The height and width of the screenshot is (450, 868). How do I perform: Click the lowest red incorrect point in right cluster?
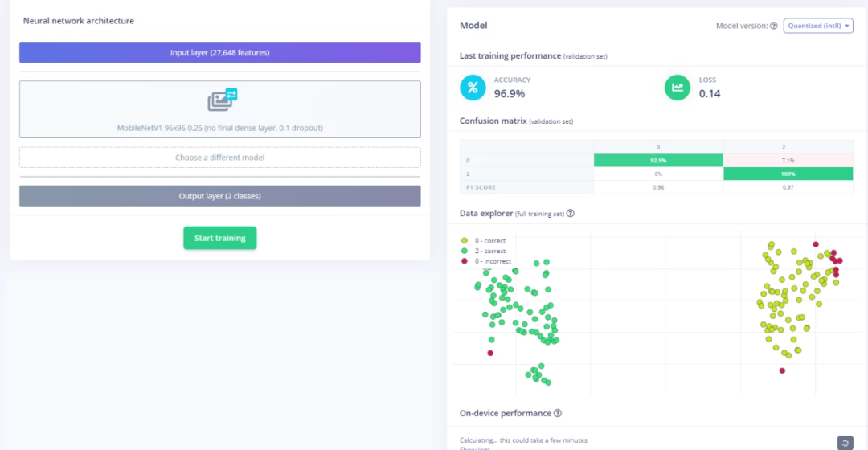point(782,370)
